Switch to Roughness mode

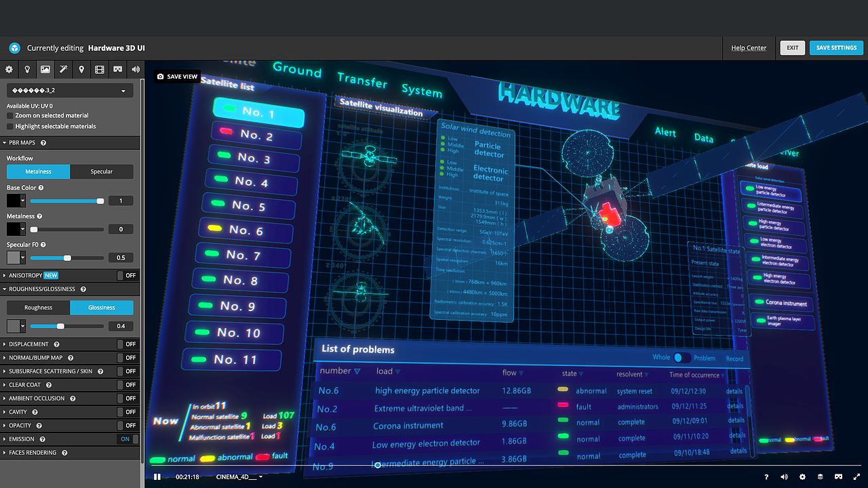click(x=39, y=308)
